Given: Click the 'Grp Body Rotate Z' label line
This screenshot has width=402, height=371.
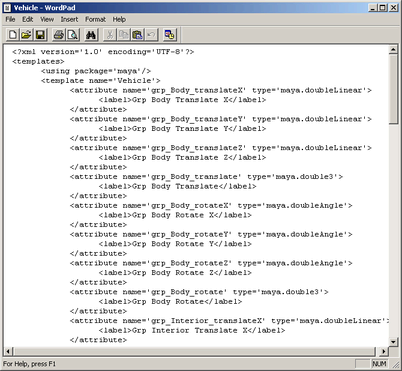Looking at the screenshot, I should [x=175, y=273].
